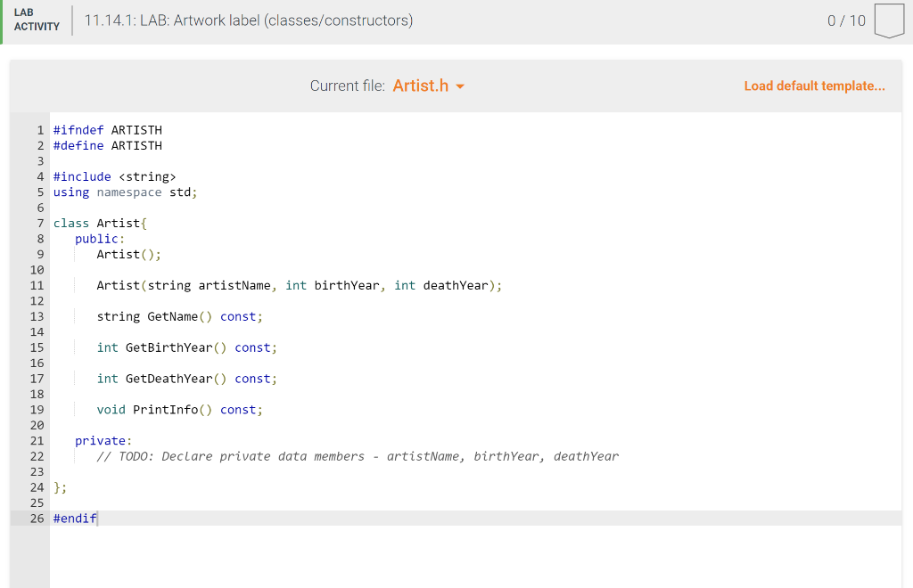Click the #endif directive on line 26
Image resolution: width=913 pixels, height=588 pixels.
[75, 519]
